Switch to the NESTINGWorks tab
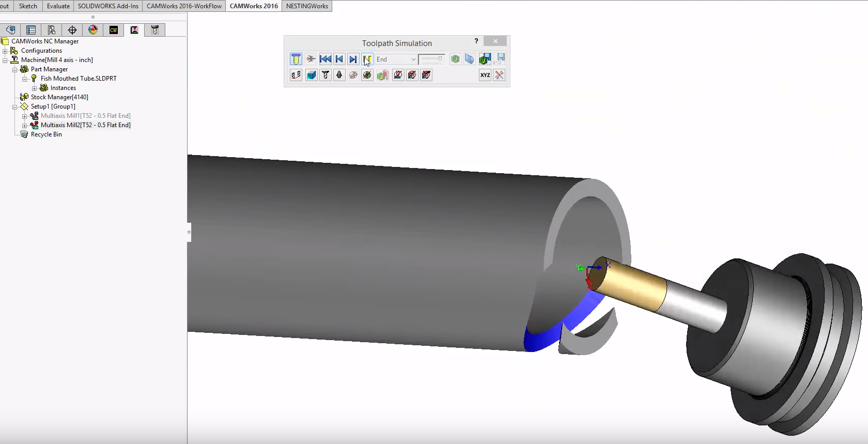868x444 pixels. click(x=307, y=6)
